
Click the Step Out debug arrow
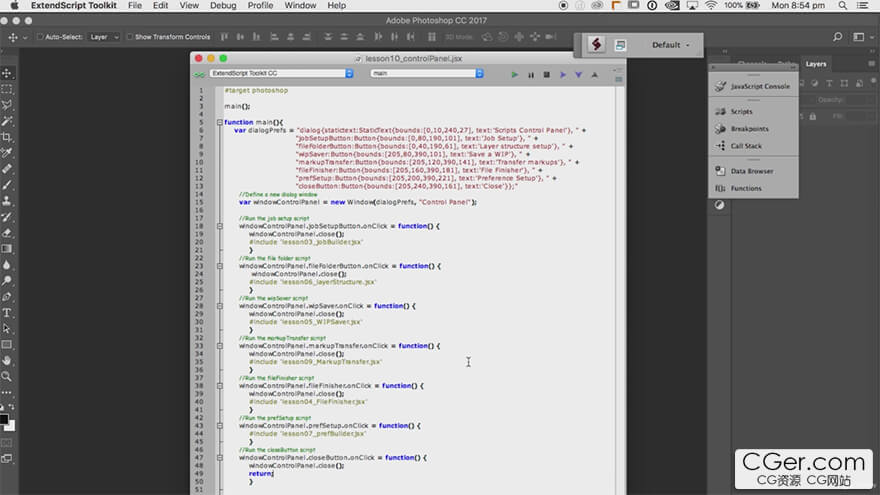pos(594,74)
